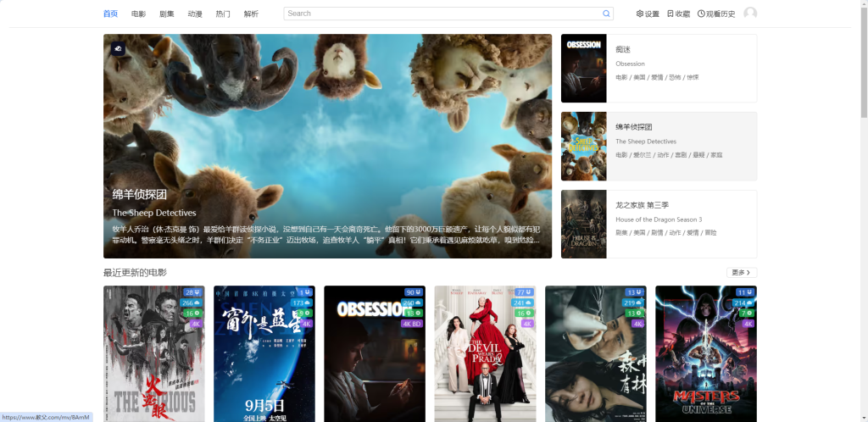
Task: Open 设置 settings from the header
Action: 648,14
